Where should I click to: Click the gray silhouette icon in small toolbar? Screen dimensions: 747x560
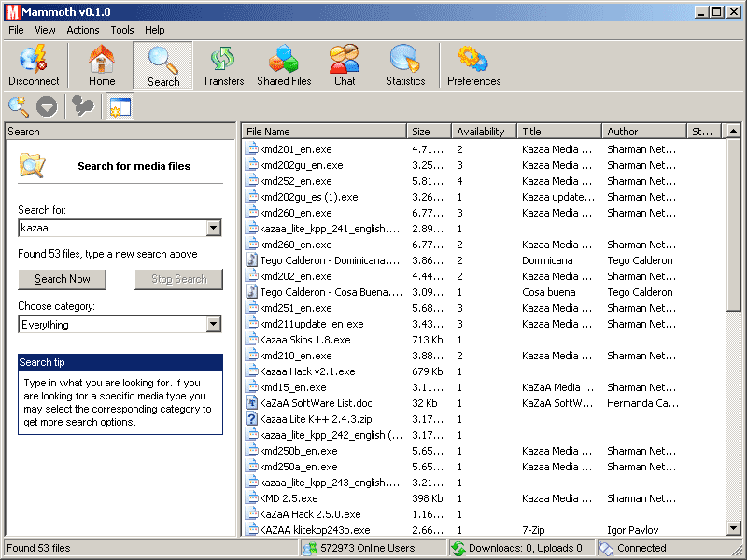pos(83,106)
